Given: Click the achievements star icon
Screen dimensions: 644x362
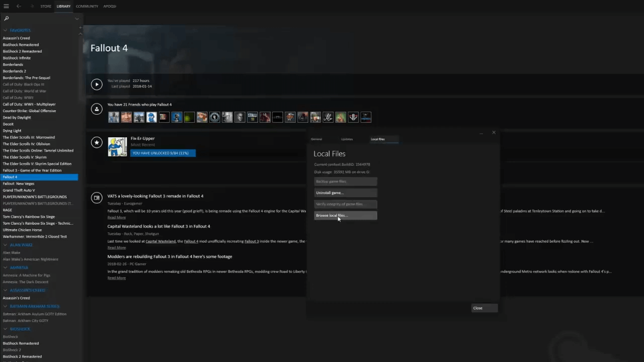Looking at the screenshot, I should coord(97,142).
